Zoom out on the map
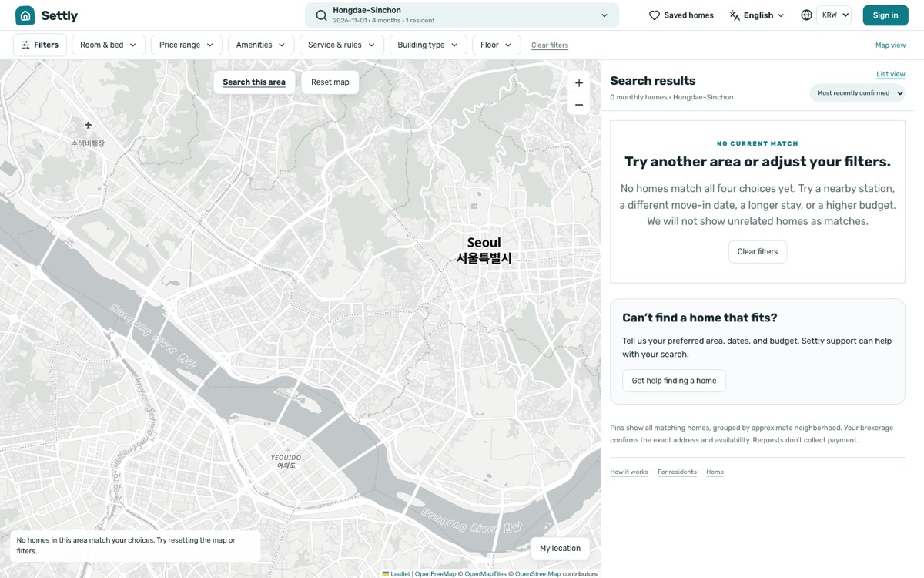This screenshot has width=924, height=578. [x=579, y=105]
